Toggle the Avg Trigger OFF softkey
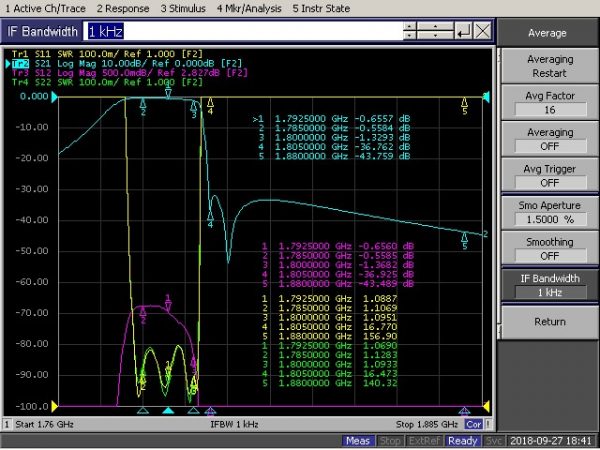 [550, 176]
